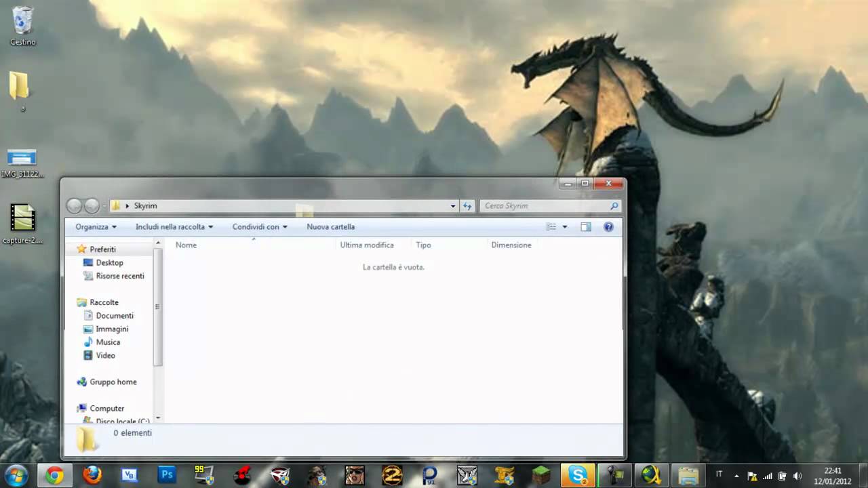Click Nuova cartella button
The image size is (868, 488).
point(330,227)
